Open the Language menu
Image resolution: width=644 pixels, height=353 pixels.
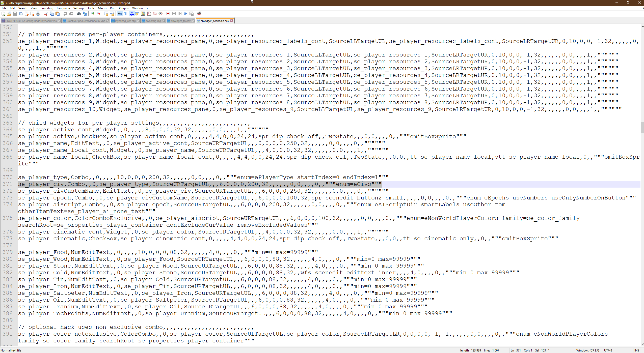click(63, 8)
